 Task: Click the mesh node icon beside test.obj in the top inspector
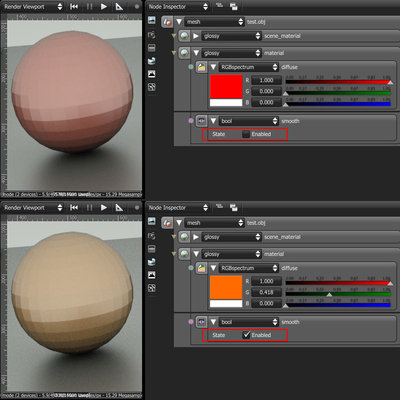pyautogui.click(x=167, y=22)
